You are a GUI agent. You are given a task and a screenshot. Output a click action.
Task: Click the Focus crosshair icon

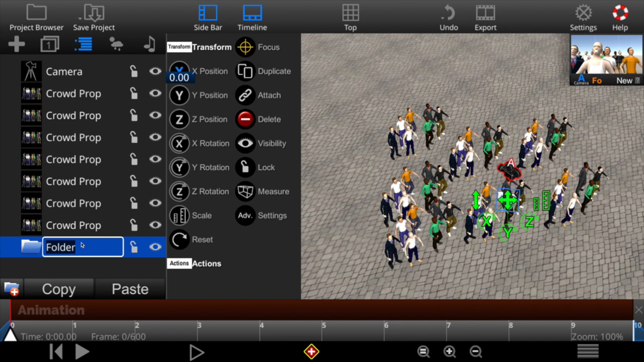pos(245,47)
